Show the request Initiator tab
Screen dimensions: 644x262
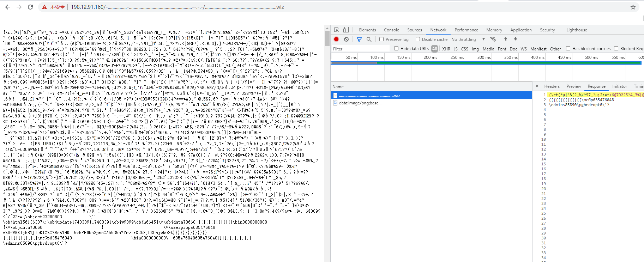[620, 86]
